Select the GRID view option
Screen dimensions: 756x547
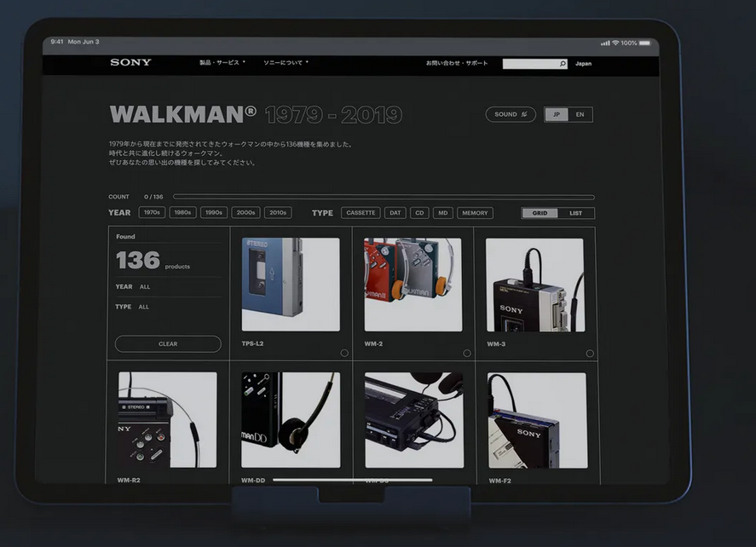(x=540, y=213)
